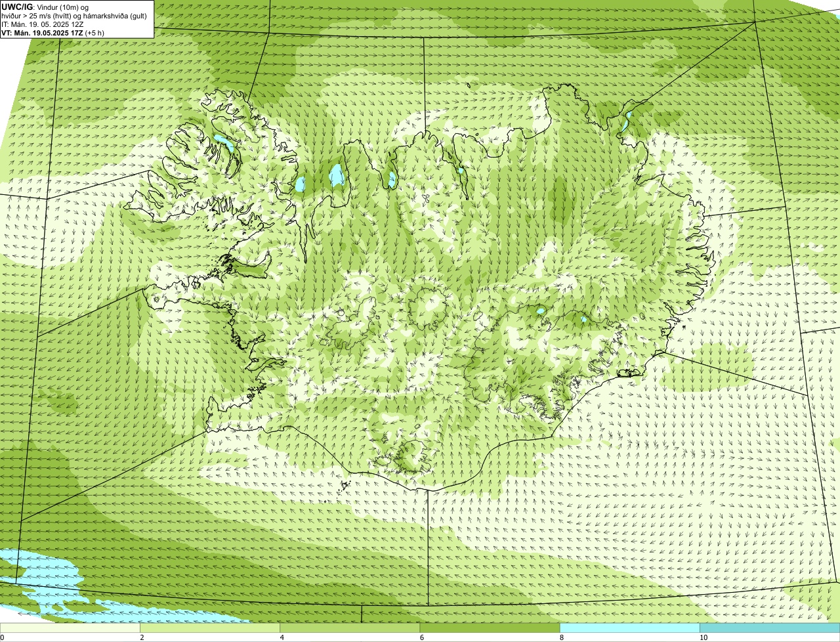Screen dimensions: 840x642
Task: Pick the light cyan 8–10 m/s colorbar segment
Action: (x=629, y=628)
